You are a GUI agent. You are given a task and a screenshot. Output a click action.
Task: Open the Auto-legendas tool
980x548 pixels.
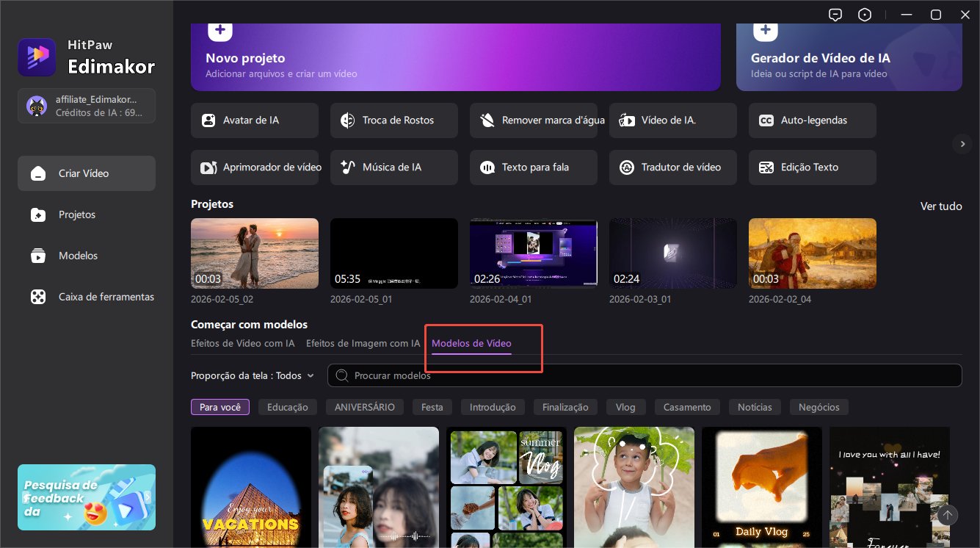click(x=812, y=120)
